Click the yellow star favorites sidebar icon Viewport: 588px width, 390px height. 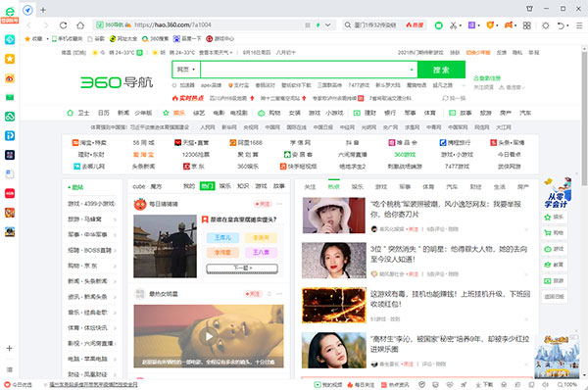pyautogui.click(x=10, y=59)
